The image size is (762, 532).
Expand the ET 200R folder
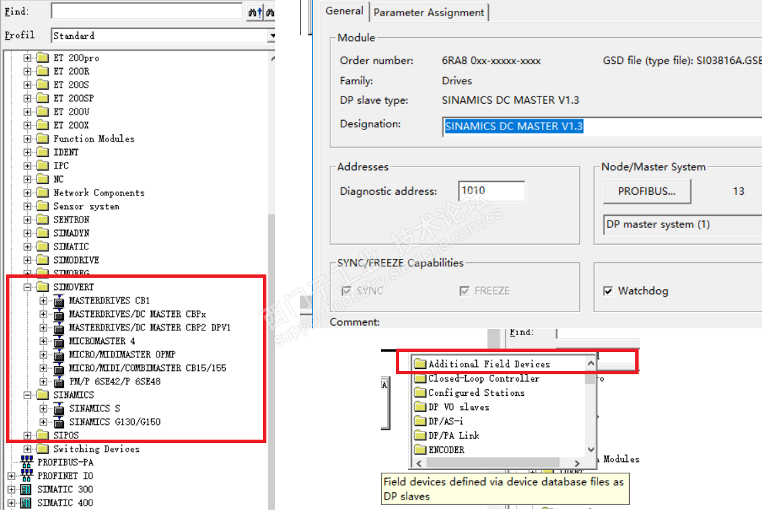(x=27, y=71)
